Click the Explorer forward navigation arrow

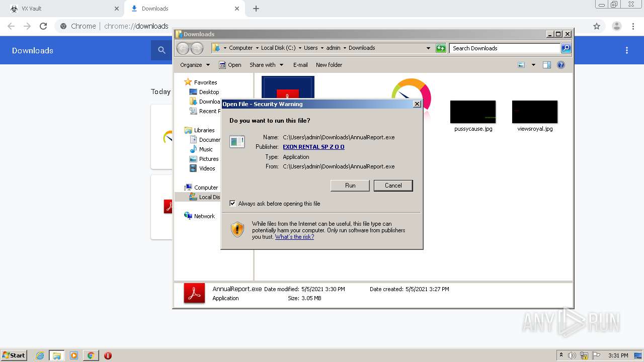tap(197, 48)
